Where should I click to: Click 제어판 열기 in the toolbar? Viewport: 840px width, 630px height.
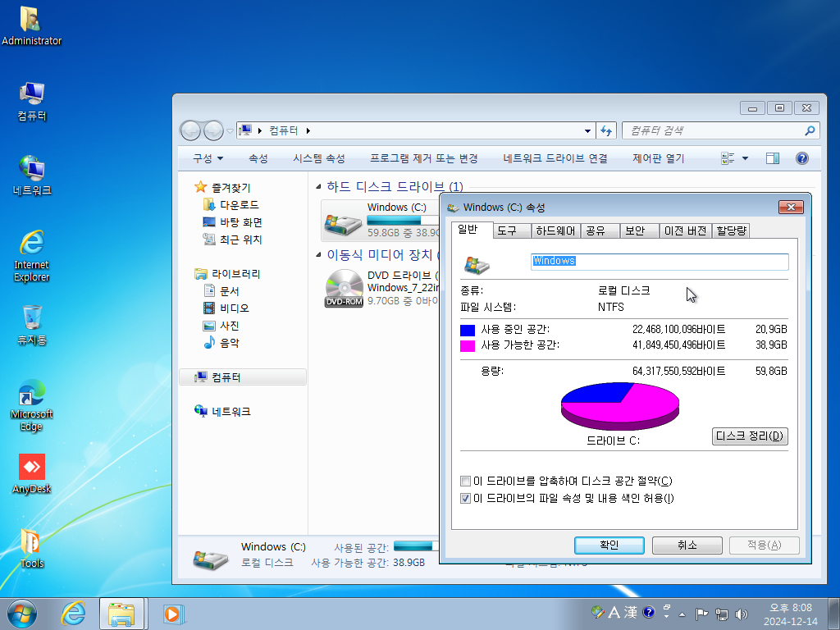point(659,158)
